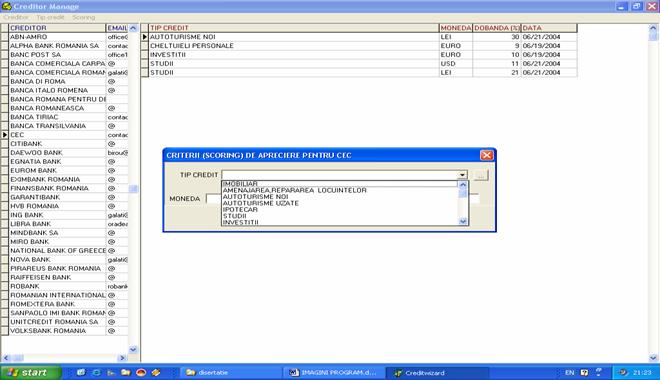Open the Scoring menu
This screenshot has width=660, height=380.
(83, 17)
